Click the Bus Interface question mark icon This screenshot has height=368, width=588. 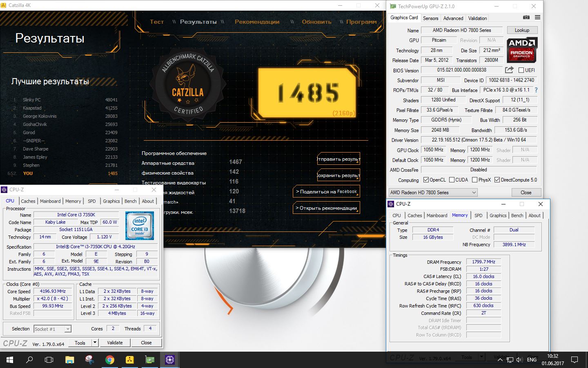click(x=536, y=90)
